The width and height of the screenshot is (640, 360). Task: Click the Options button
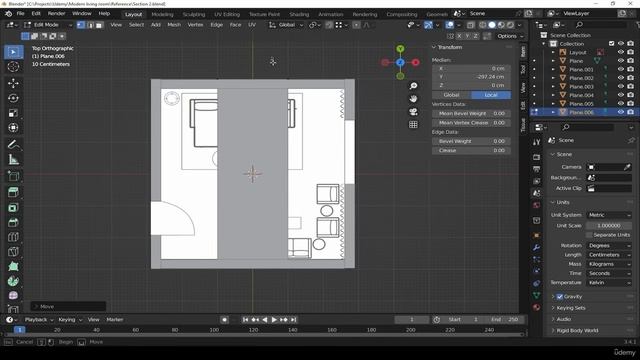509,36
